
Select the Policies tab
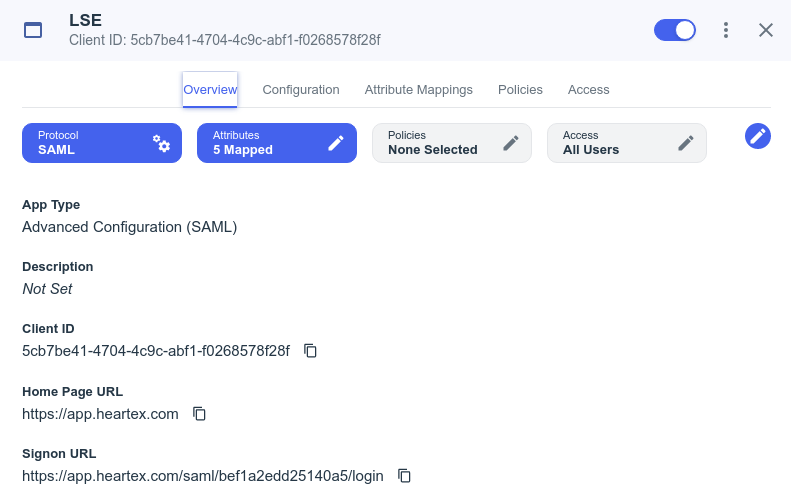pos(520,90)
